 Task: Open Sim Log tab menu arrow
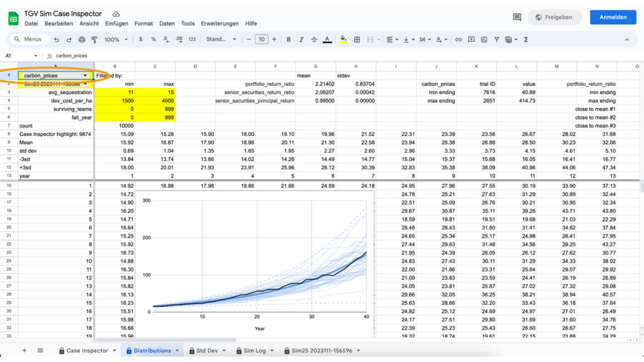(272, 350)
